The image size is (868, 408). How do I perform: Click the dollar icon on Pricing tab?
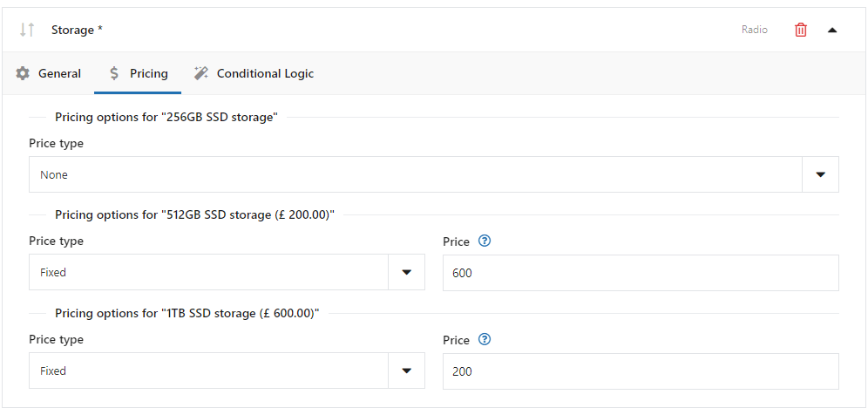pyautogui.click(x=114, y=73)
